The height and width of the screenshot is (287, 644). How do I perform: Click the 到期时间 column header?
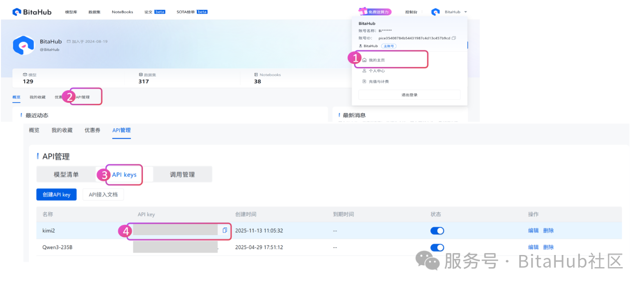coord(344,214)
